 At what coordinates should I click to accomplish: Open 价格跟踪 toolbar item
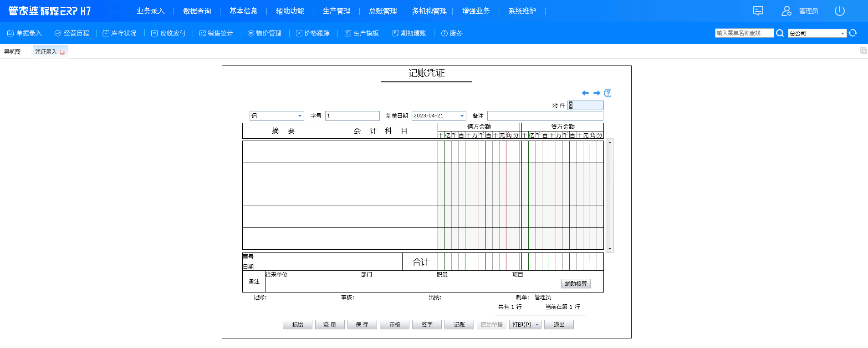point(313,33)
